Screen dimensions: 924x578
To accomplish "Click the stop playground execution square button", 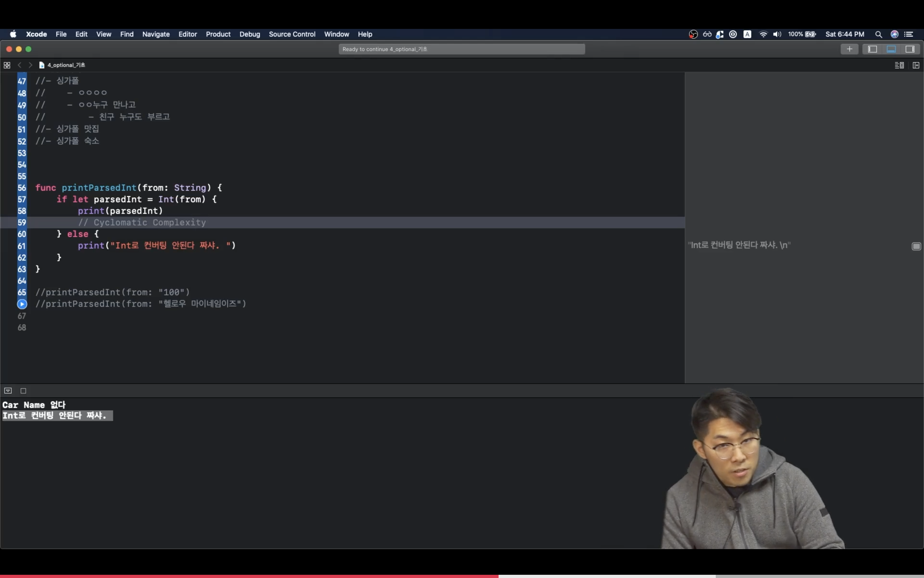I will (x=23, y=391).
